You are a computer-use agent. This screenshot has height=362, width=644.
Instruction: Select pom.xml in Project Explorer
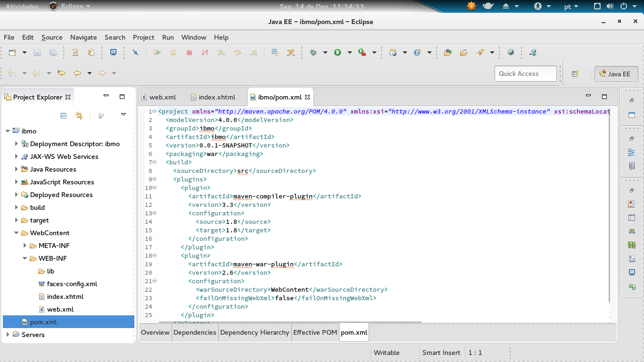[x=69, y=322]
